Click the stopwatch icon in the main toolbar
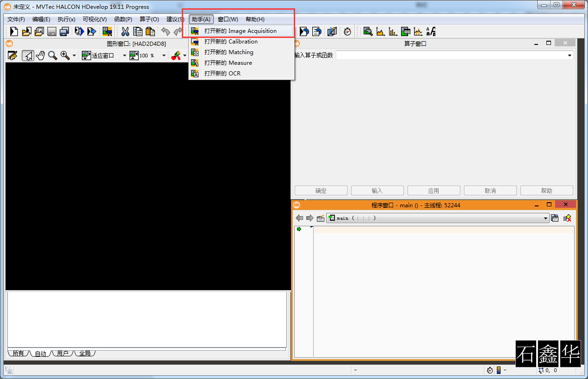The height and width of the screenshot is (379, 588). click(x=347, y=31)
